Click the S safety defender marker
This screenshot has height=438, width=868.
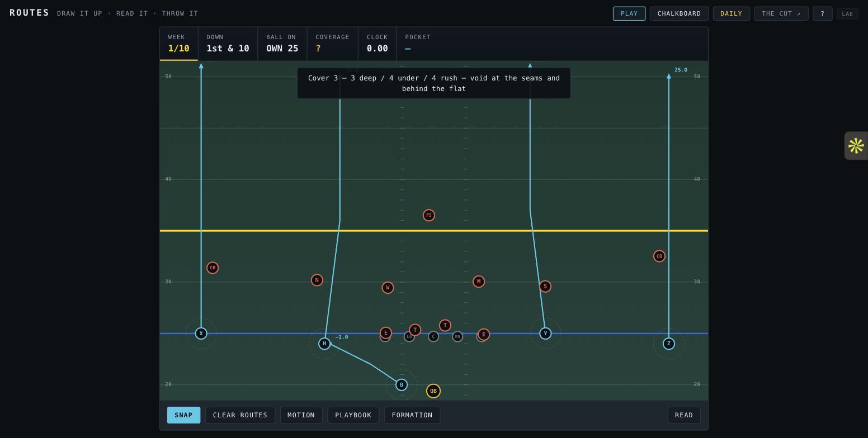pos(545,287)
